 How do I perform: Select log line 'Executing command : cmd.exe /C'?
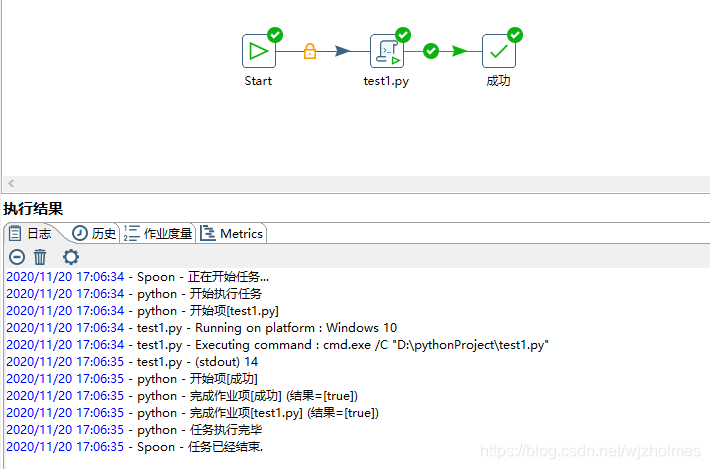point(277,345)
